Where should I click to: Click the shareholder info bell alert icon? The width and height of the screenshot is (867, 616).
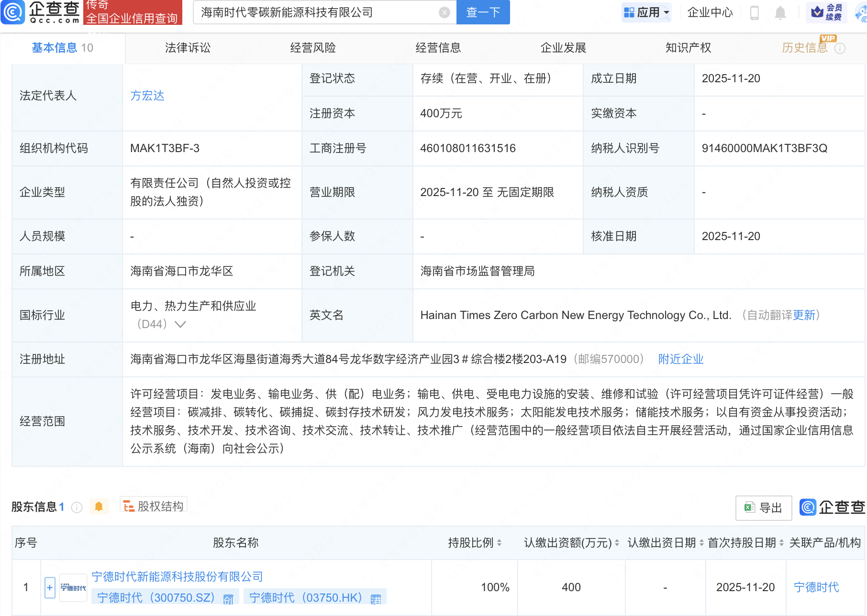(x=99, y=506)
